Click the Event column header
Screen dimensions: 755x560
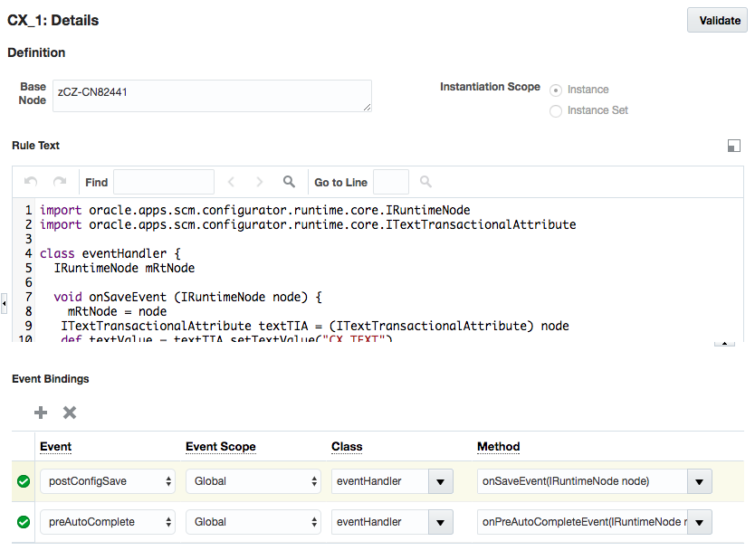[56, 446]
